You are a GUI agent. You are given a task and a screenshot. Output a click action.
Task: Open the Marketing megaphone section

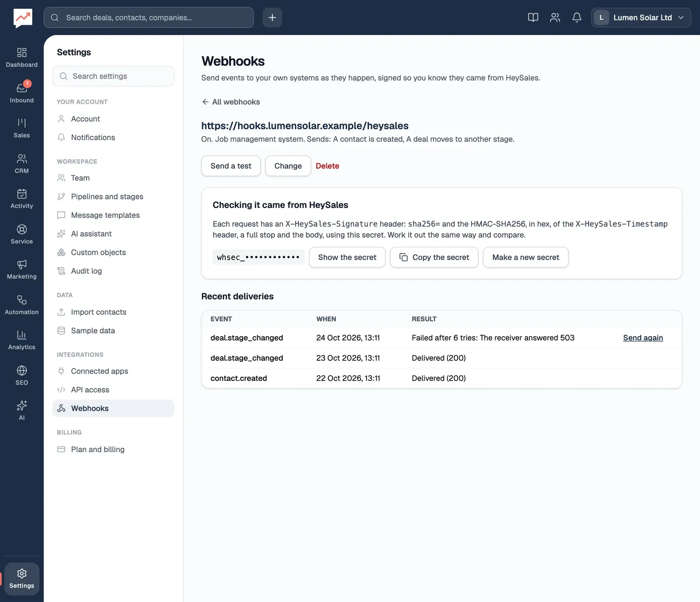[21, 269]
